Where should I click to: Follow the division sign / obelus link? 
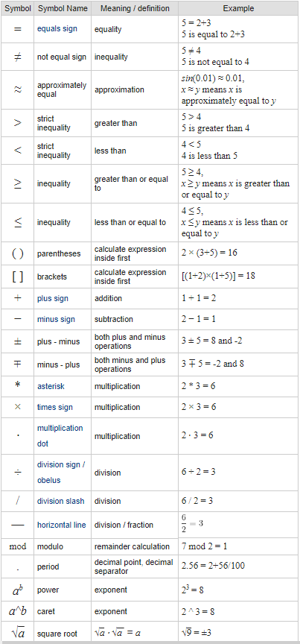pos(61,473)
